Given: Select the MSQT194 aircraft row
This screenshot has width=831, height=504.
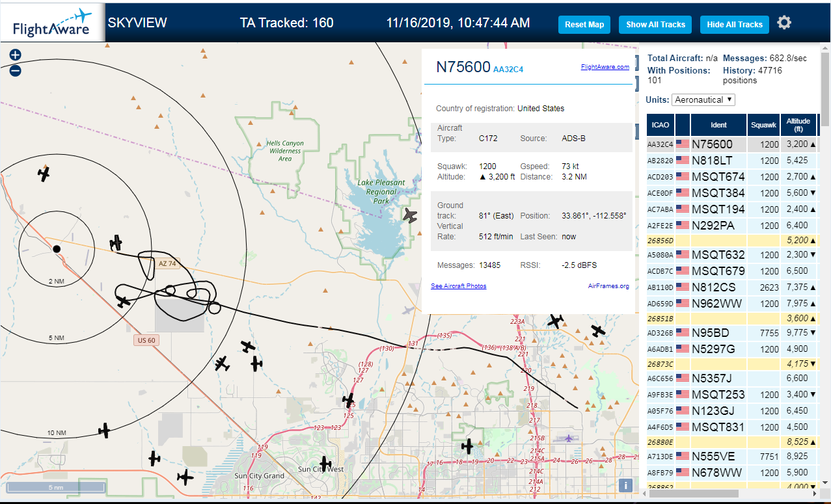Looking at the screenshot, I should pyautogui.click(x=732, y=209).
